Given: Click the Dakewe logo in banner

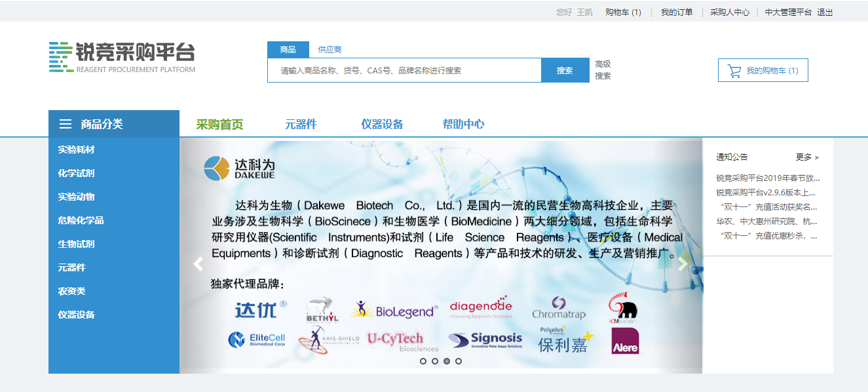Looking at the screenshot, I should pyautogui.click(x=239, y=168).
